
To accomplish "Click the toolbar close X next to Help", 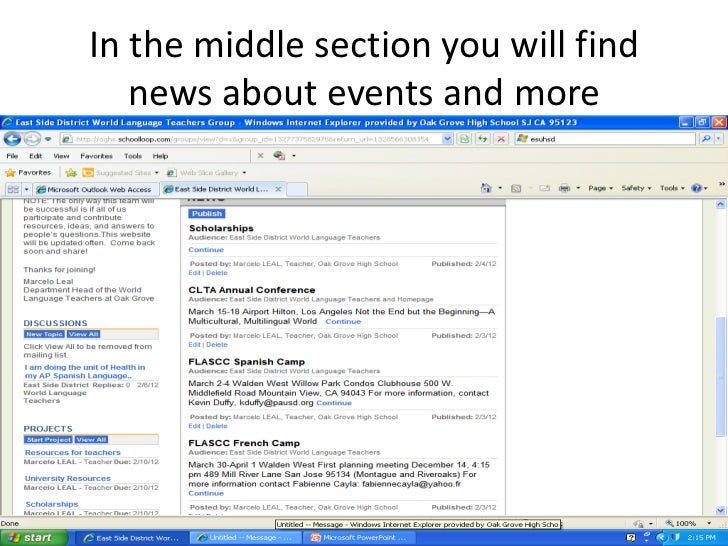I will [x=260, y=156].
